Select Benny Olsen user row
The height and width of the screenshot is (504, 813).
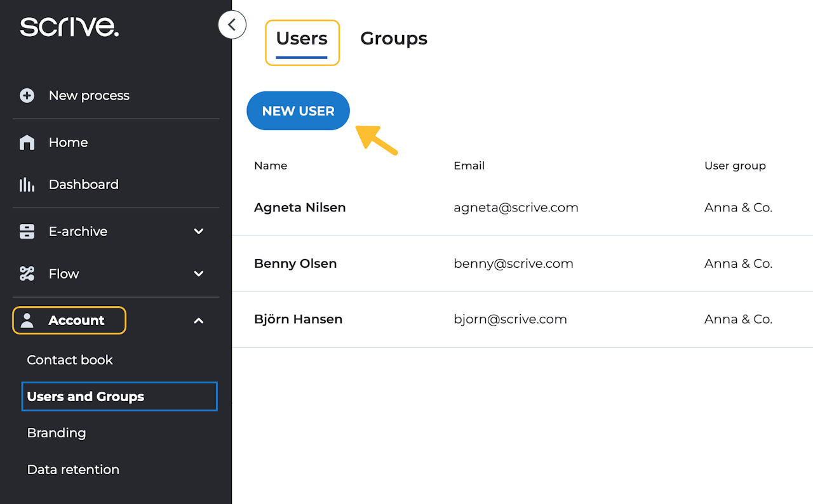point(295,263)
